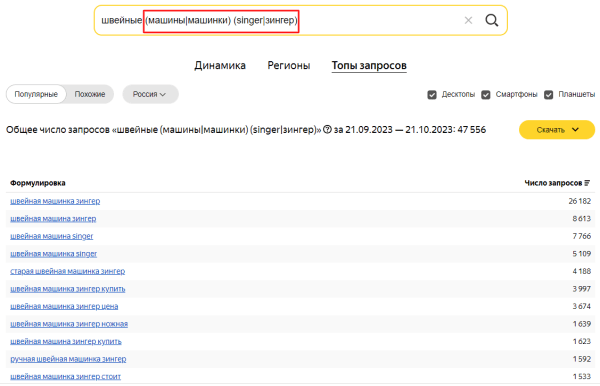This screenshot has width=600, height=386.
Task: Click the value 1 623
Action: click(x=582, y=341)
